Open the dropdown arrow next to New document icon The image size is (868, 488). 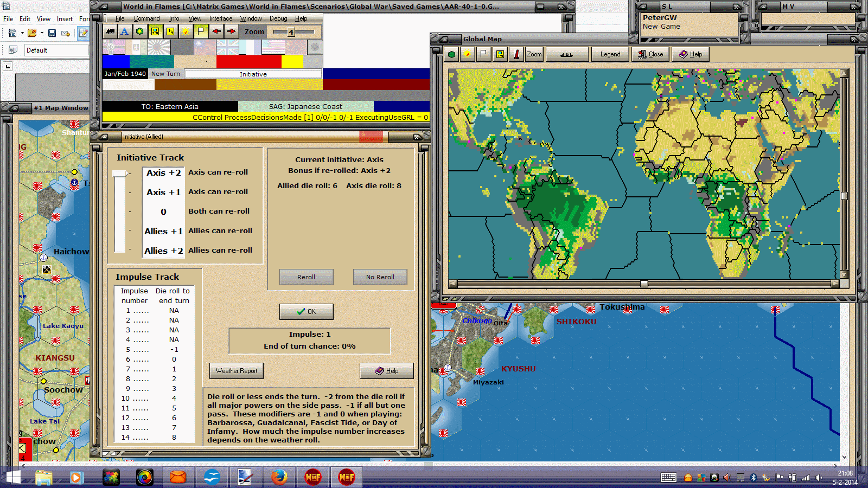[22, 33]
